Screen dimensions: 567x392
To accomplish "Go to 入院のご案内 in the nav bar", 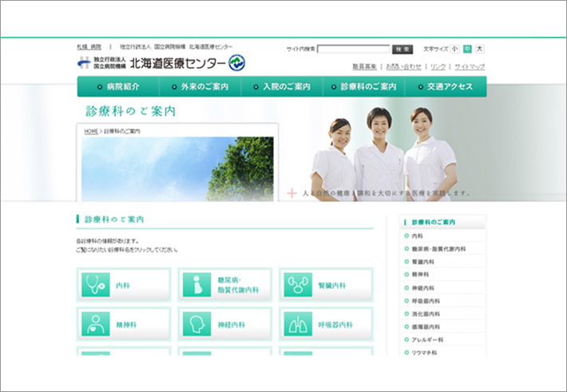I will [282, 87].
